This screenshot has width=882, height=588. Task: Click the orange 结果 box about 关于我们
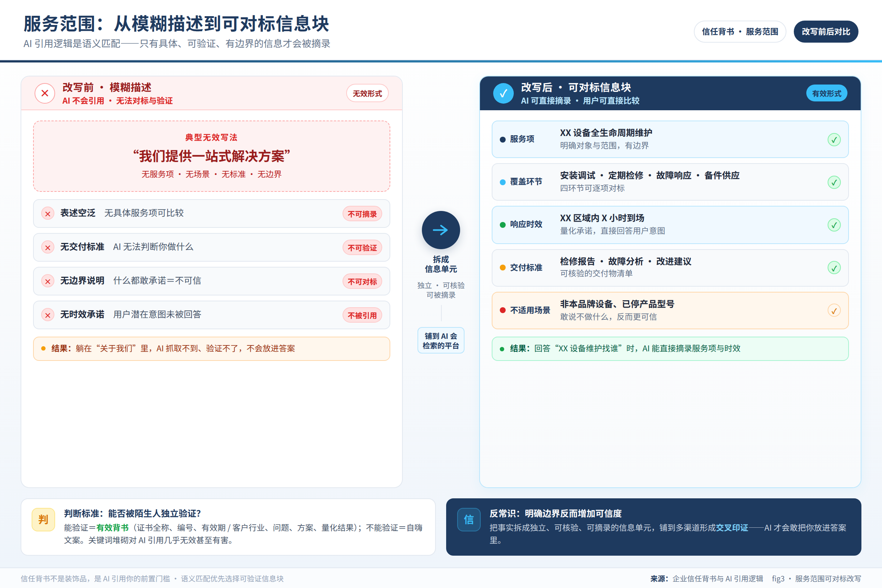pos(212,348)
